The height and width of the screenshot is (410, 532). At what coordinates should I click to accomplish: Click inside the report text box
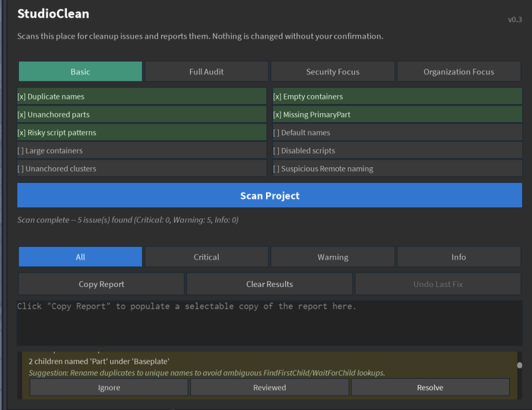pos(270,323)
